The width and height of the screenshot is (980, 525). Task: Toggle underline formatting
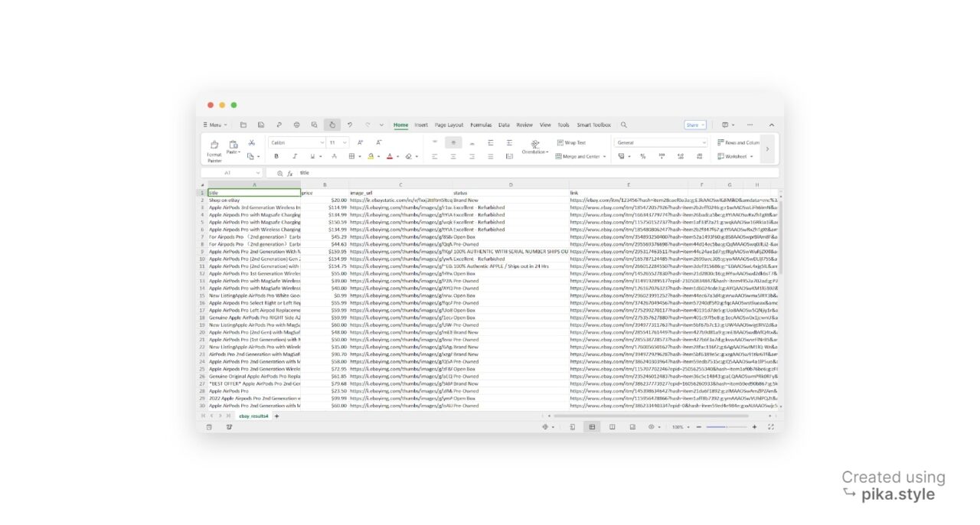point(314,156)
